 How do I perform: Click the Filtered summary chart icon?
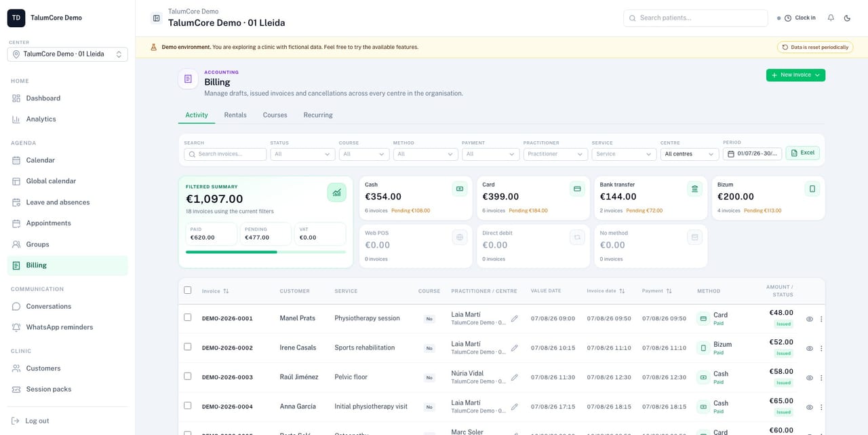pyautogui.click(x=336, y=192)
